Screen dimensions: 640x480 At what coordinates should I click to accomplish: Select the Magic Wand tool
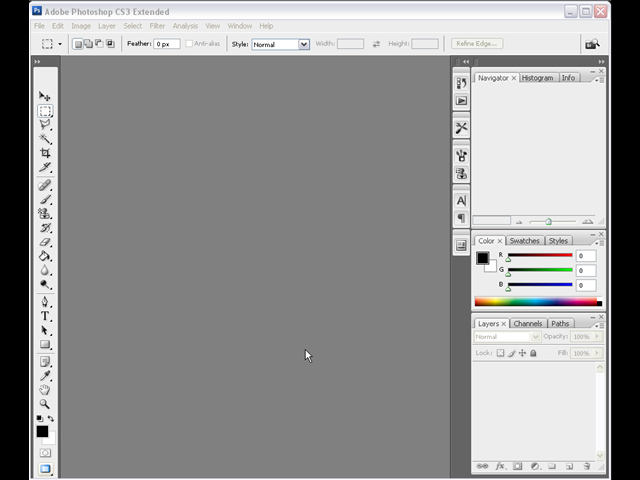45,139
